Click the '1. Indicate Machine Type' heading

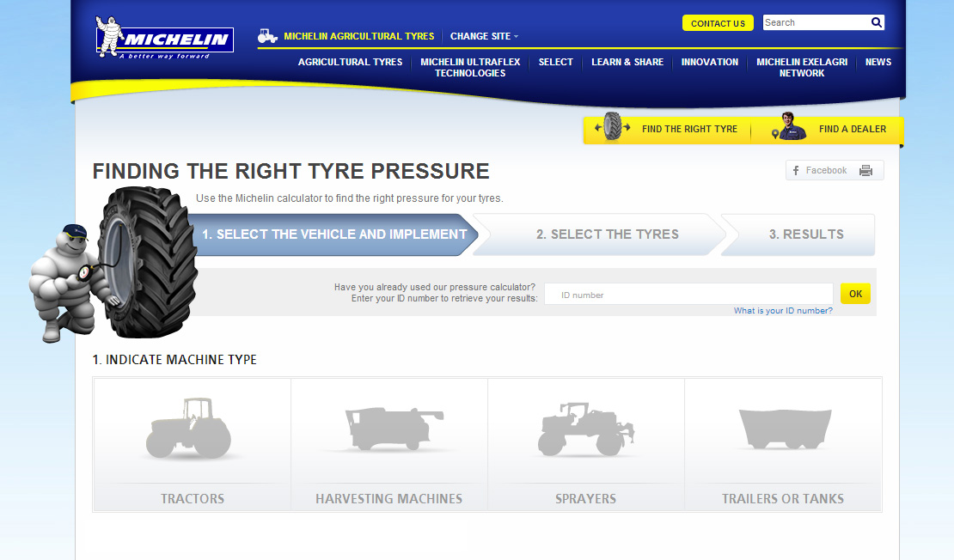coord(174,359)
